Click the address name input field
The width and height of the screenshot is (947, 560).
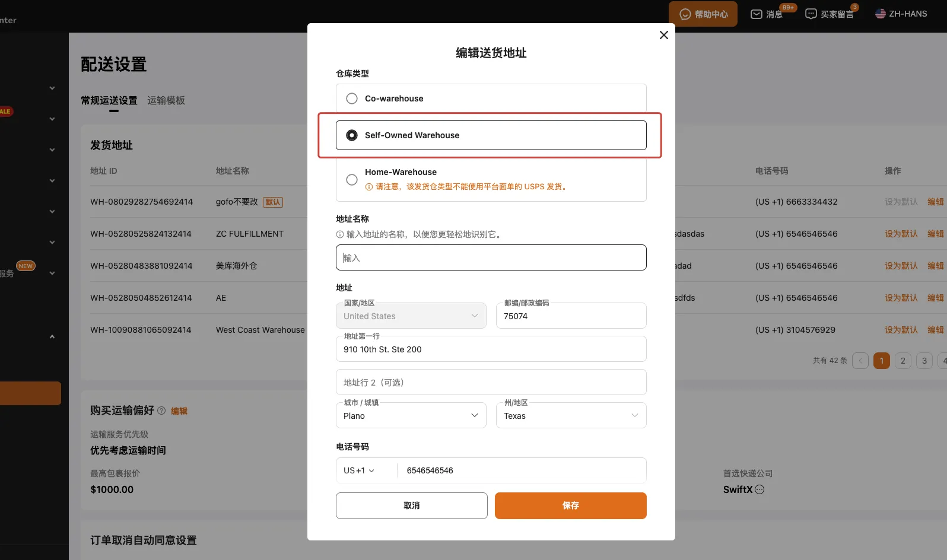(x=491, y=257)
